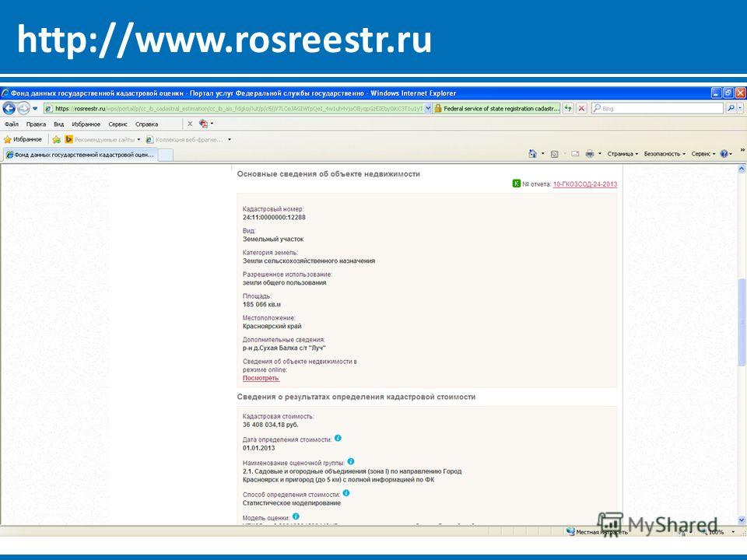
Task: Open the Сервис command bar menu
Action: [703, 154]
